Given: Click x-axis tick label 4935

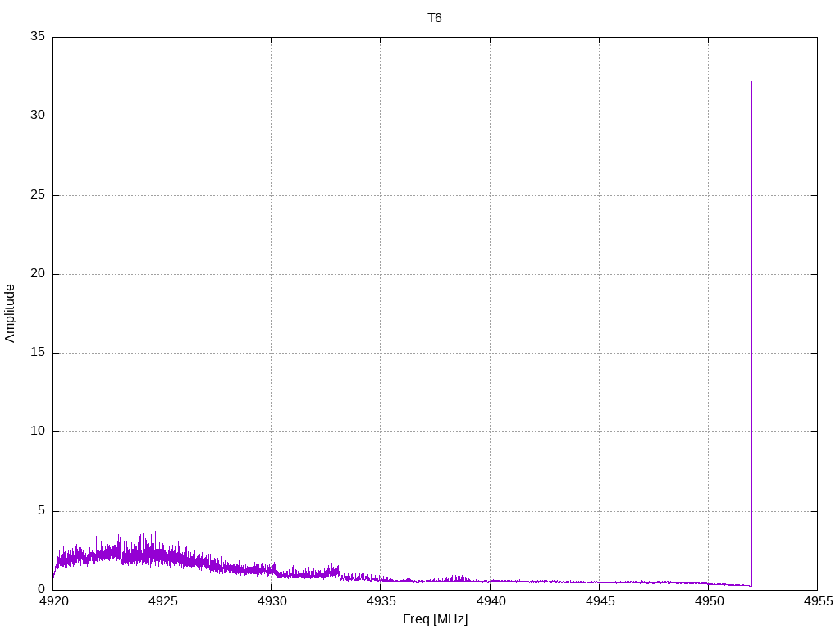Looking at the screenshot, I should click(x=381, y=601).
